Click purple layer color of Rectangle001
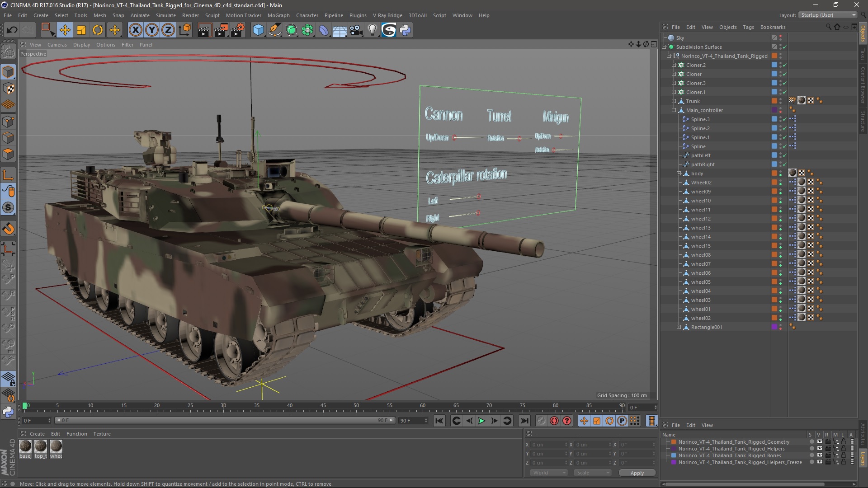Viewport: 868px width, 488px height. 774,327
